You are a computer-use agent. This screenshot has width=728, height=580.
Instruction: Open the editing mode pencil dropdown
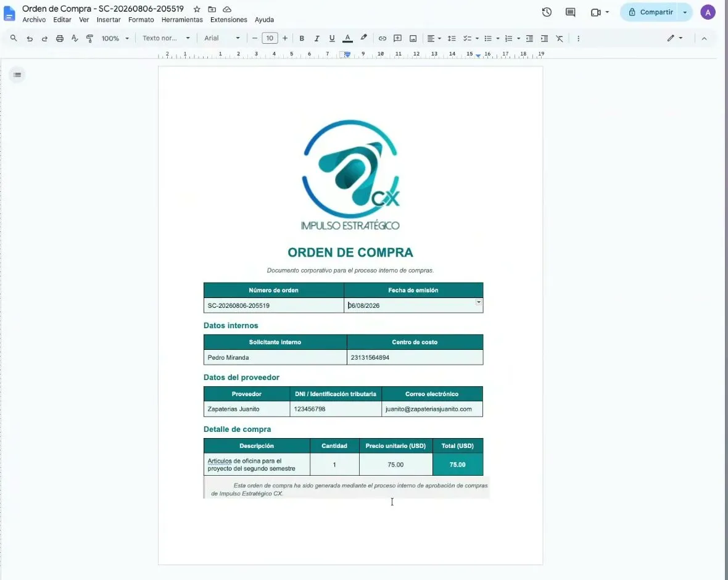(x=674, y=38)
